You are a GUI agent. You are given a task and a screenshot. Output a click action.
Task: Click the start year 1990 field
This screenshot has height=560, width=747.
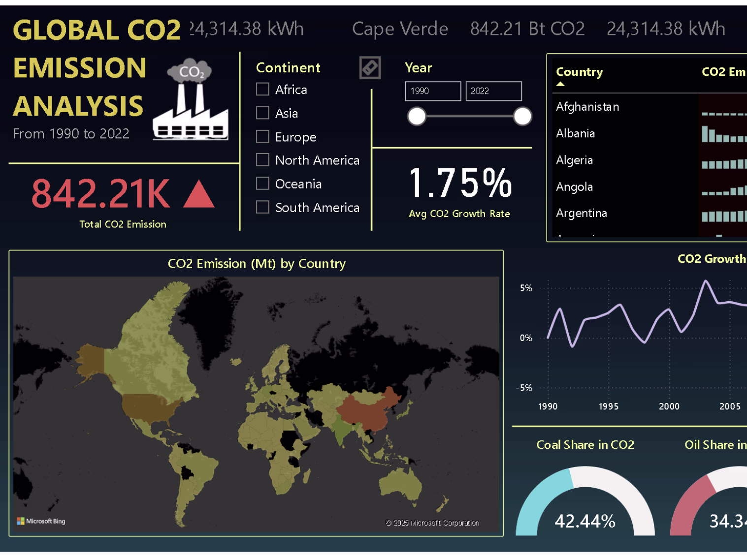[x=433, y=91]
